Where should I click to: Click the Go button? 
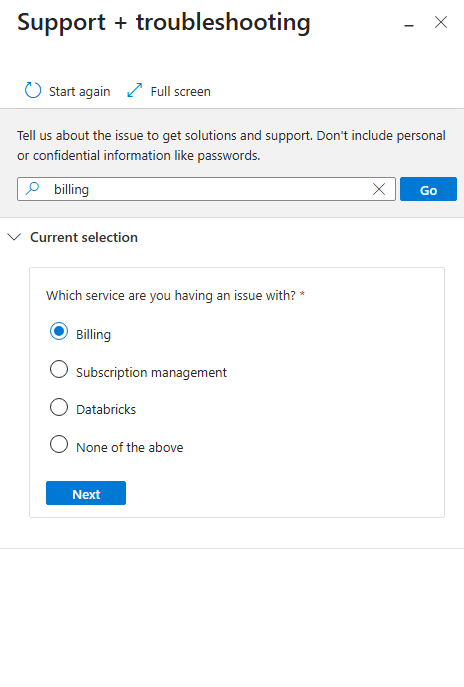tap(428, 189)
